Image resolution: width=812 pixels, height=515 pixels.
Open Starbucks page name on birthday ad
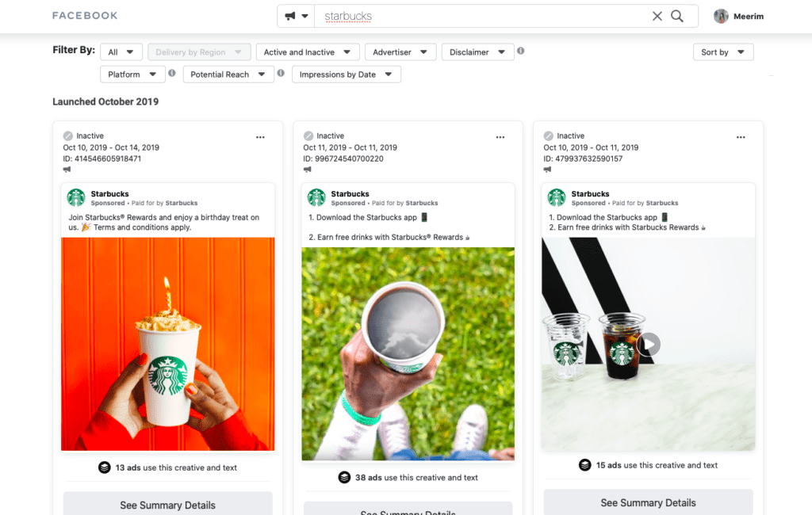[109, 193]
